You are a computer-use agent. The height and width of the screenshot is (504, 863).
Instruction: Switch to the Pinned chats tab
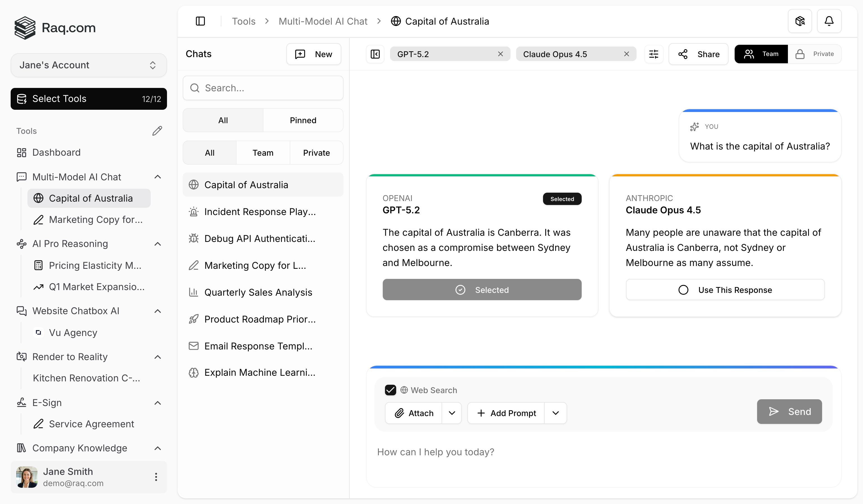click(x=303, y=120)
